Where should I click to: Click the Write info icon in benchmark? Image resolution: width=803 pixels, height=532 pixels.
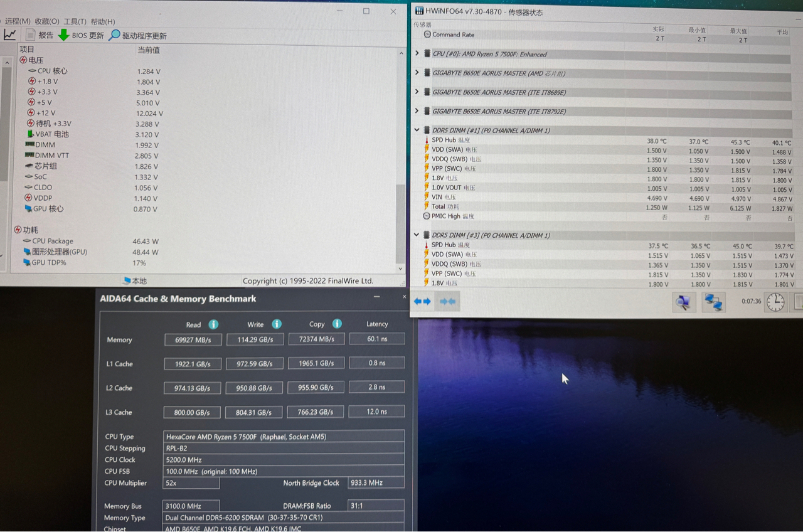[x=277, y=324]
